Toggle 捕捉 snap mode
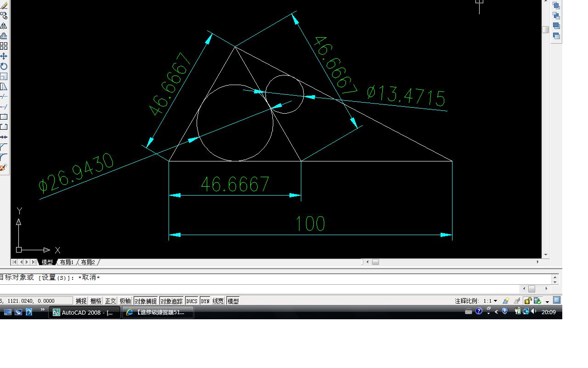This screenshot has width=588, height=368. (81, 301)
